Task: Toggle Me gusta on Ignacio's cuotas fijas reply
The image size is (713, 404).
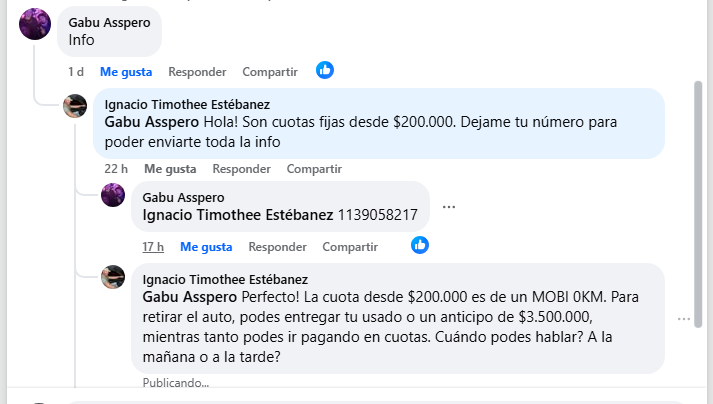Action: click(170, 169)
